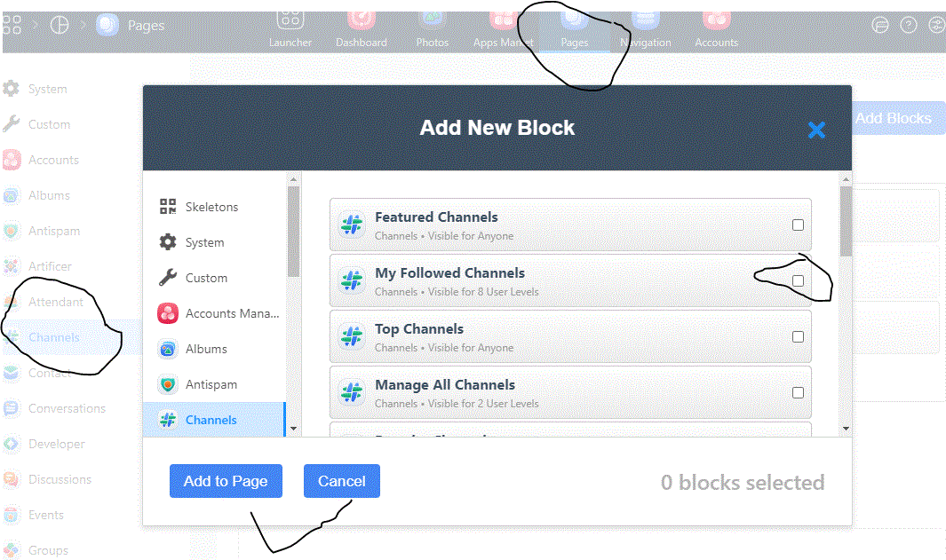Screen dimensions: 946x560
Task: Click the Accounts icon in top bar
Action: (x=716, y=20)
